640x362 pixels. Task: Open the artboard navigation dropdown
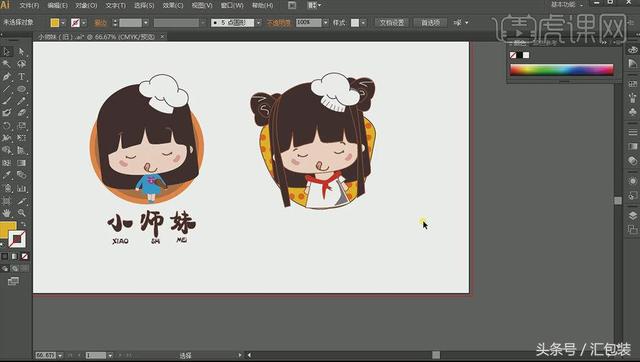click(110, 355)
